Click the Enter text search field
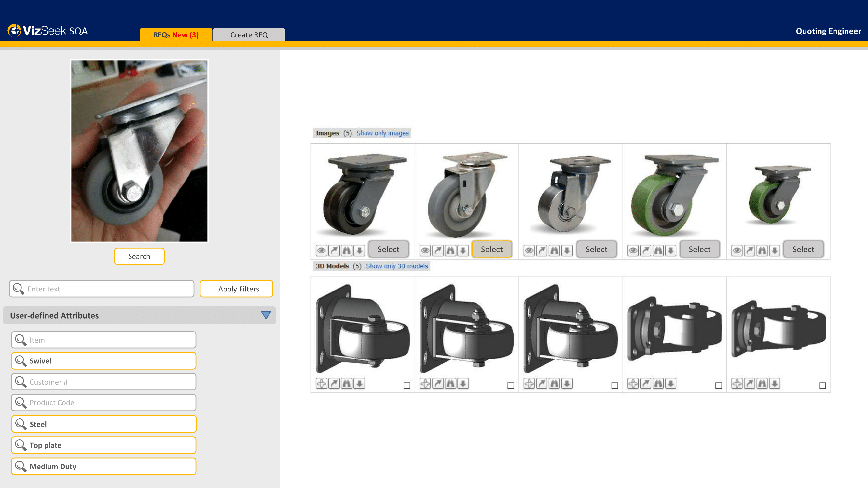 tap(102, 289)
